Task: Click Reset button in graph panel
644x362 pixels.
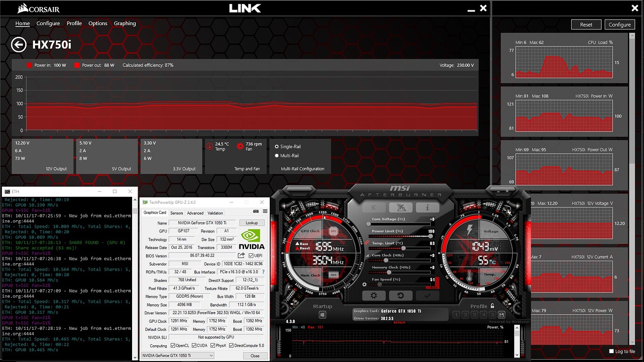Action: [x=586, y=25]
